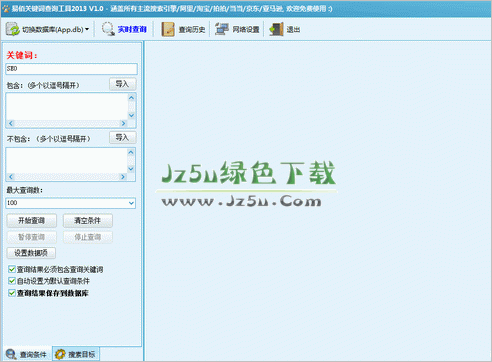Click the application icon in title bar

6,9
